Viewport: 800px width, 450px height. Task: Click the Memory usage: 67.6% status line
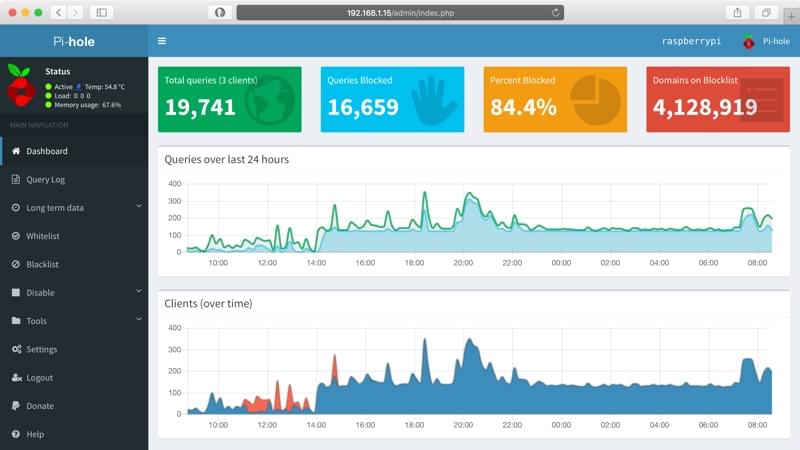coord(83,105)
